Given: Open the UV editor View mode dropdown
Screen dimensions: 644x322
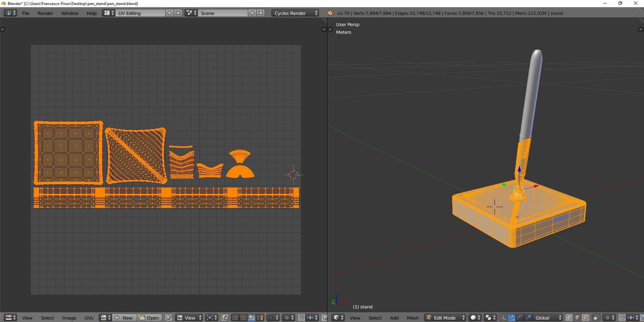Looking at the screenshot, I should point(189,318).
